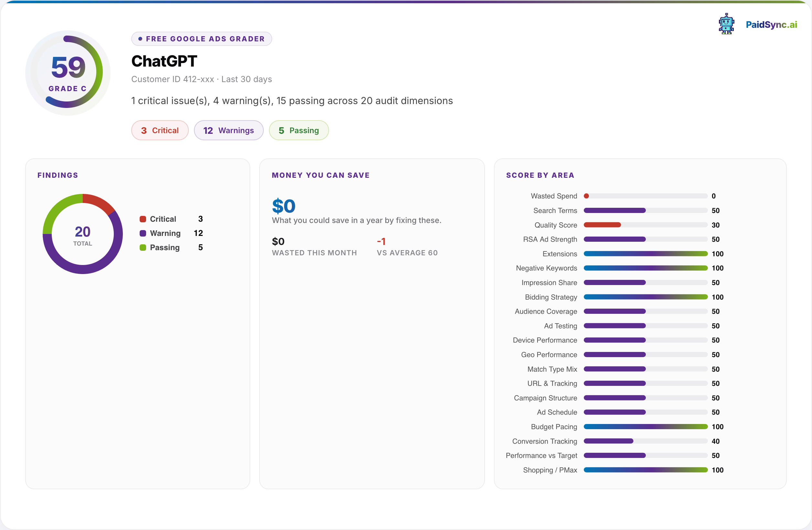Click the Search Terms score bar
The width and height of the screenshot is (812, 530).
coord(646,210)
